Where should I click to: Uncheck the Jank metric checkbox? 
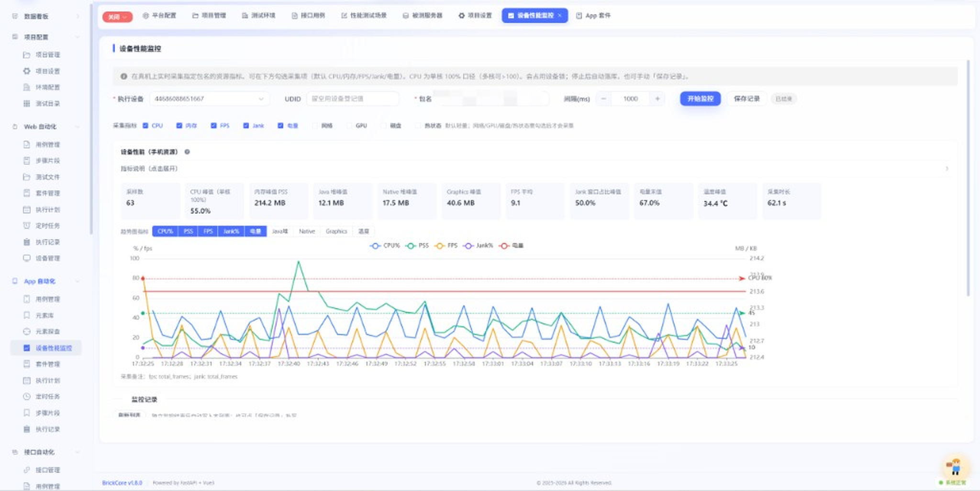[x=246, y=126]
